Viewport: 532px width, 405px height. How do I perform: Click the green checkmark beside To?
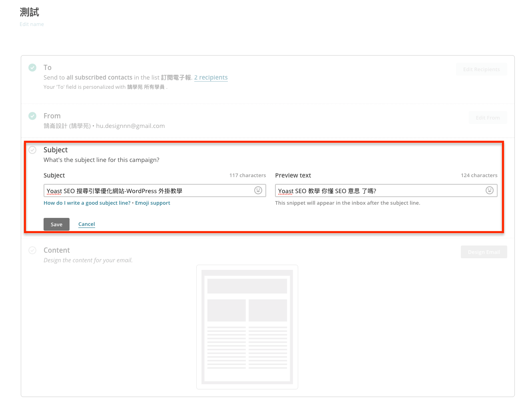pyautogui.click(x=32, y=68)
